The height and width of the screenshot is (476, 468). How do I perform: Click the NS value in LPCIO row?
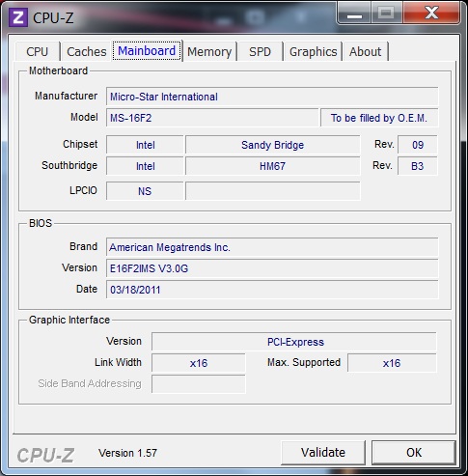145,191
